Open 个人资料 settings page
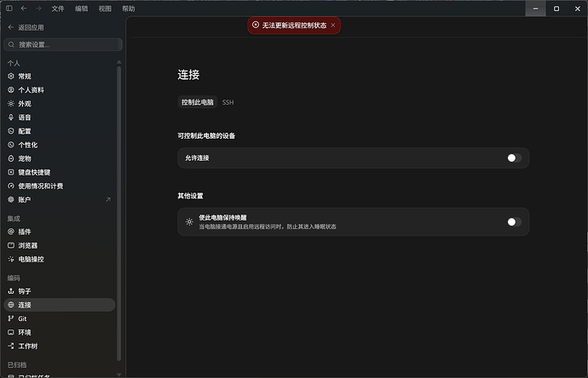The height and width of the screenshot is (378, 588). point(60,90)
